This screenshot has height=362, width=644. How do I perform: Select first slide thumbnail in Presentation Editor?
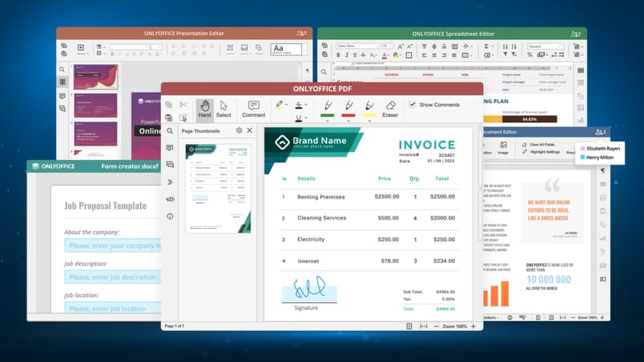pos(96,76)
